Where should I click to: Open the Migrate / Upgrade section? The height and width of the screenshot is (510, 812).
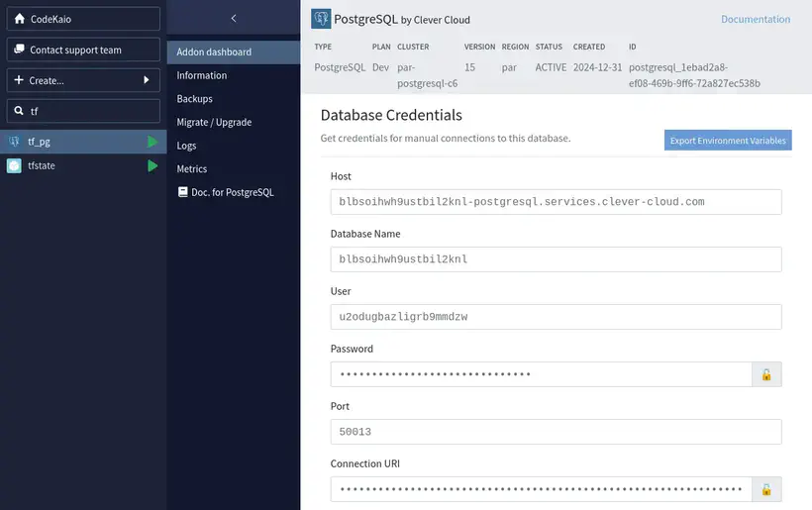coord(214,122)
